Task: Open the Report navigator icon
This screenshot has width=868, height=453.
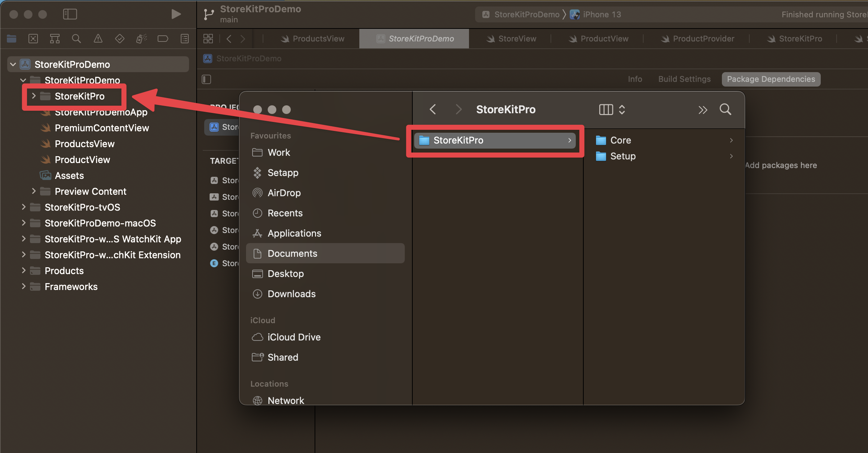Action: (185, 39)
